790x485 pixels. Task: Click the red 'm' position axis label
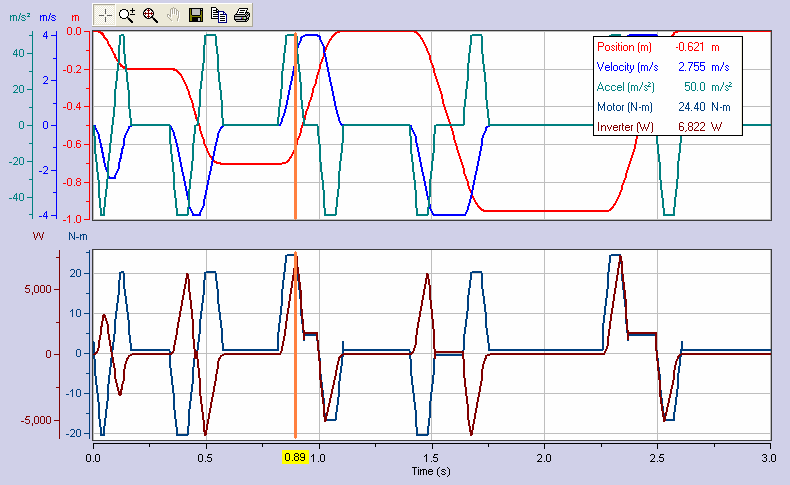[75, 18]
